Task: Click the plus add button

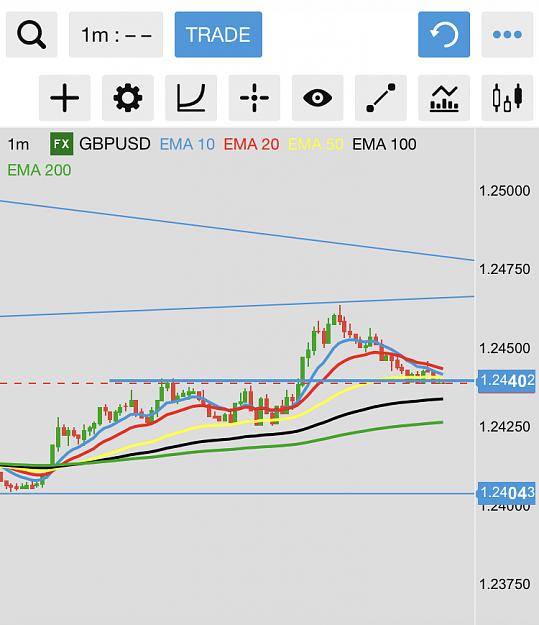Action: 65,98
